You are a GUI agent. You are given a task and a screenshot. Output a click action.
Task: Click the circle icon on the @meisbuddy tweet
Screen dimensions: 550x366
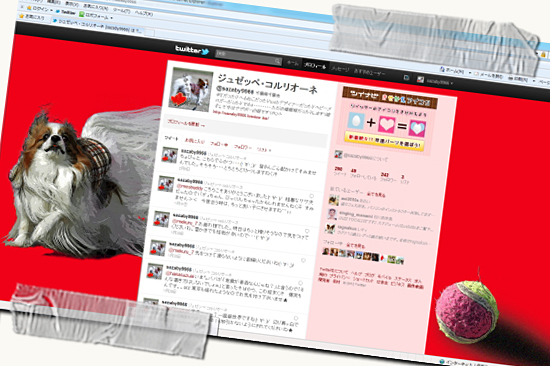[311, 196]
